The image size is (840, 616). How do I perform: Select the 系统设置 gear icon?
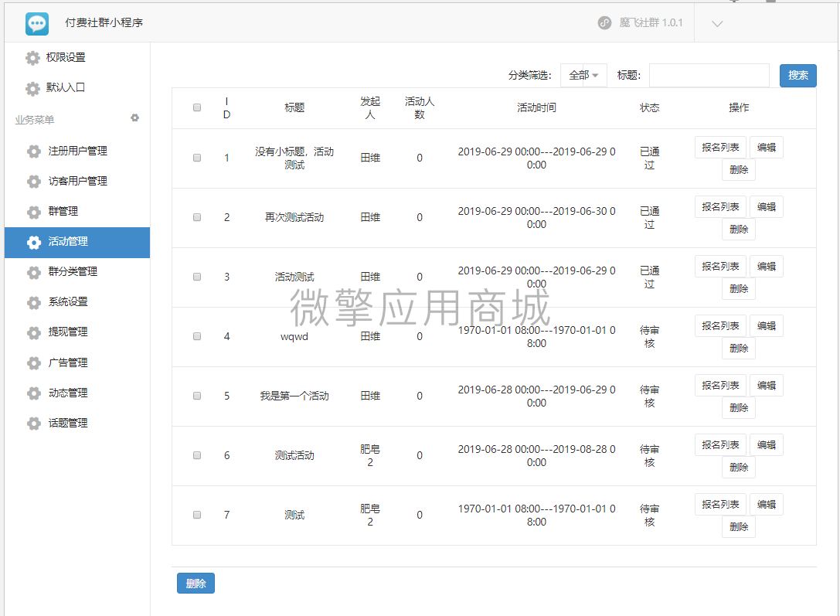click(x=34, y=303)
